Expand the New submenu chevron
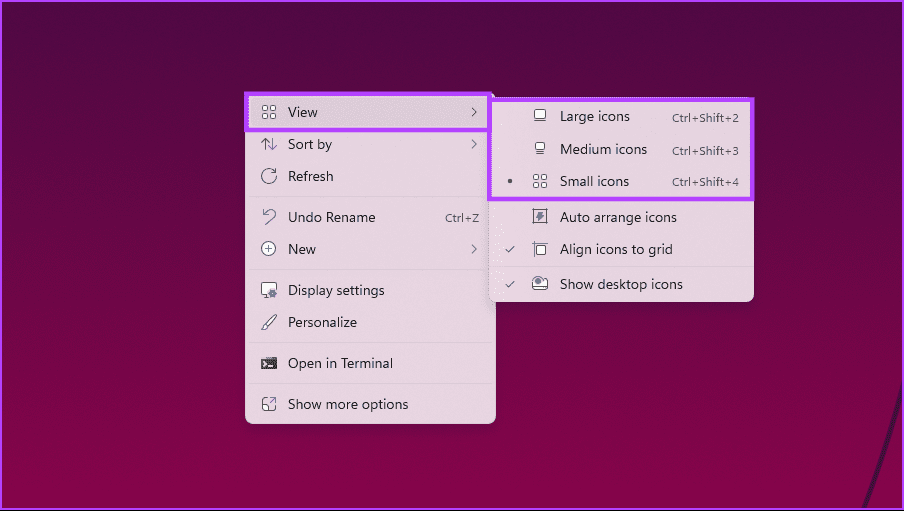The image size is (904, 511). [x=474, y=249]
